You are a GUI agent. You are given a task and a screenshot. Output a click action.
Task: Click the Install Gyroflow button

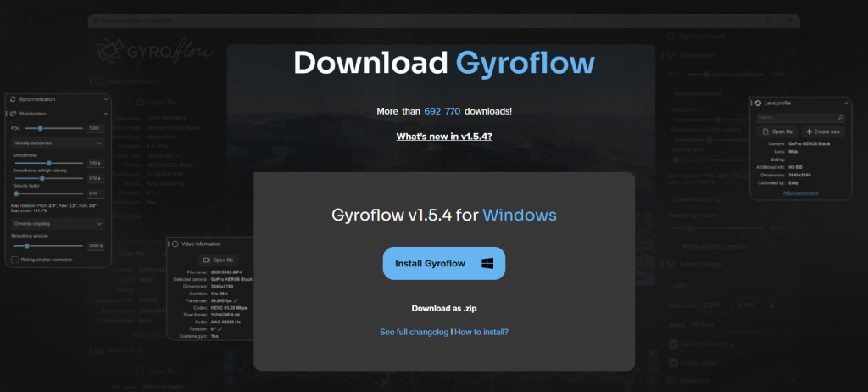coord(444,263)
